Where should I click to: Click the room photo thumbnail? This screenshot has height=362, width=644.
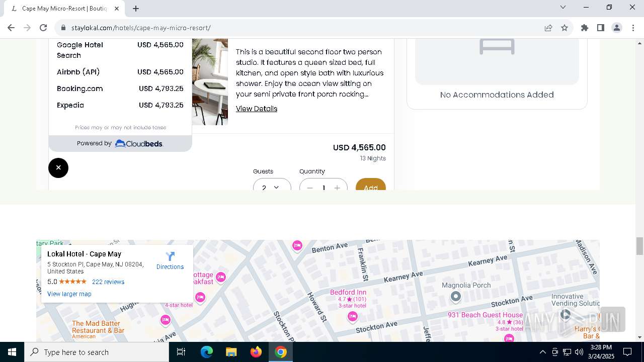pyautogui.click(x=210, y=81)
